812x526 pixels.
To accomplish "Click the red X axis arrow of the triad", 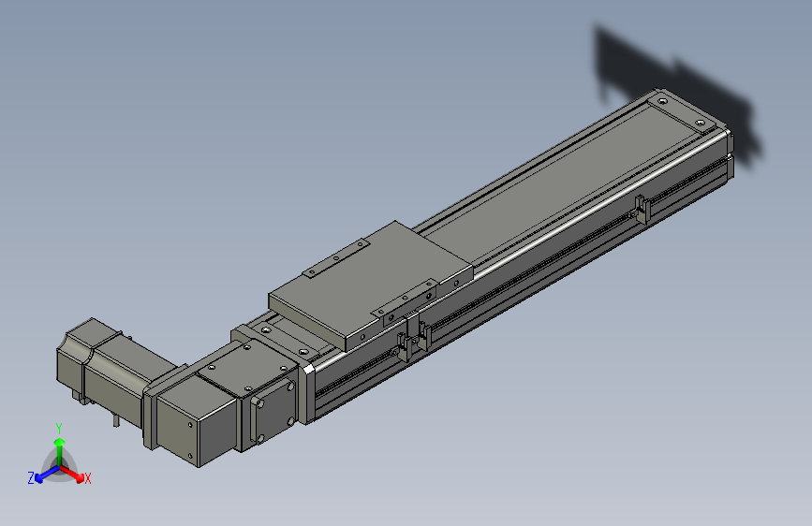I will (x=72, y=474).
